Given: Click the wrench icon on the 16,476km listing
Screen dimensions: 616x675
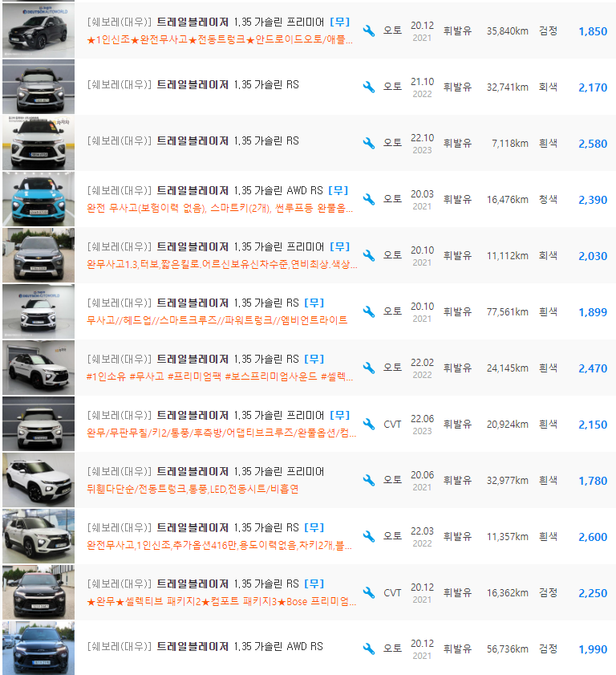Looking at the screenshot, I should (x=369, y=199).
